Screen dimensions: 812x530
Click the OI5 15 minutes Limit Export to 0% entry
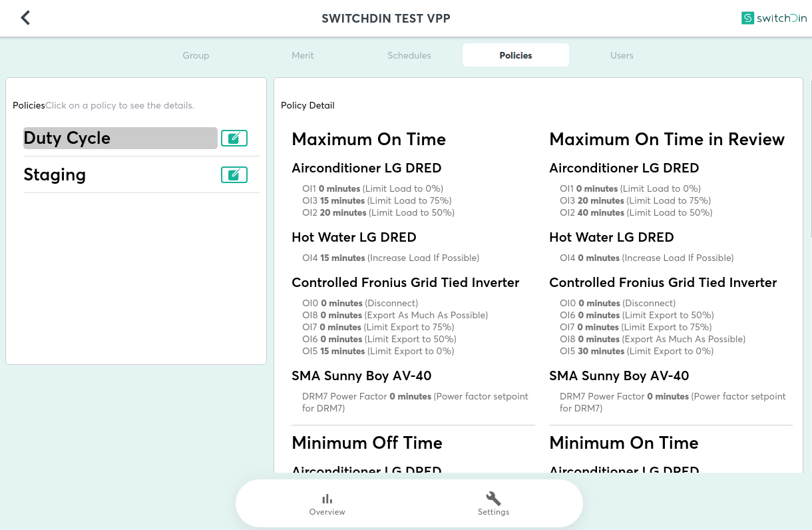coord(378,351)
